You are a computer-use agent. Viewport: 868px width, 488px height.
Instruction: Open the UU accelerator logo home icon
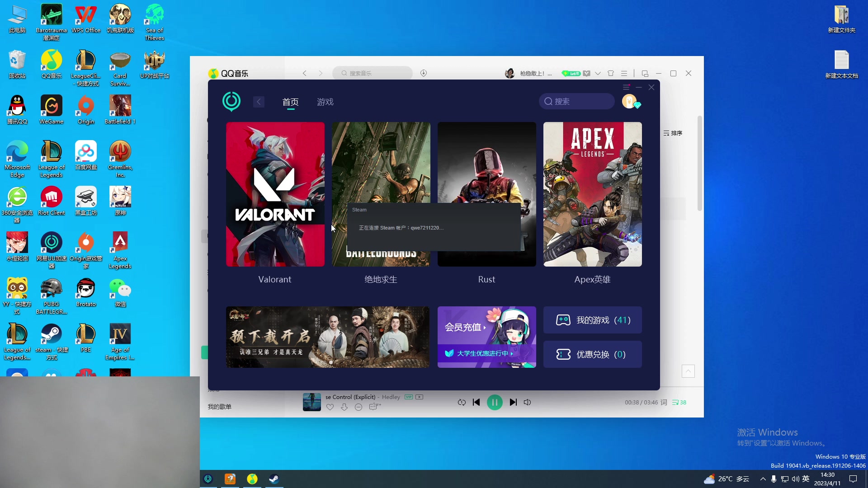pos(231,102)
